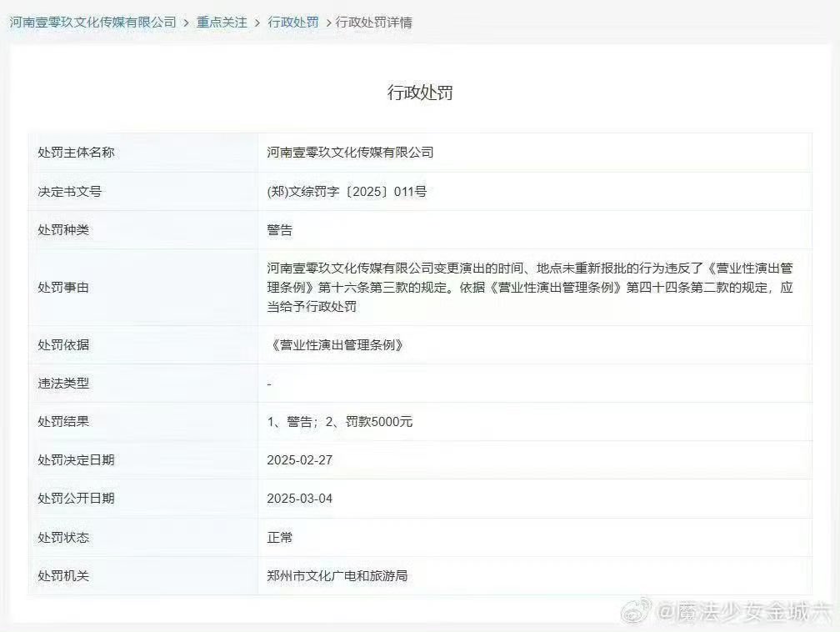
Task: Select the 正常 status value
Action: click(x=280, y=537)
